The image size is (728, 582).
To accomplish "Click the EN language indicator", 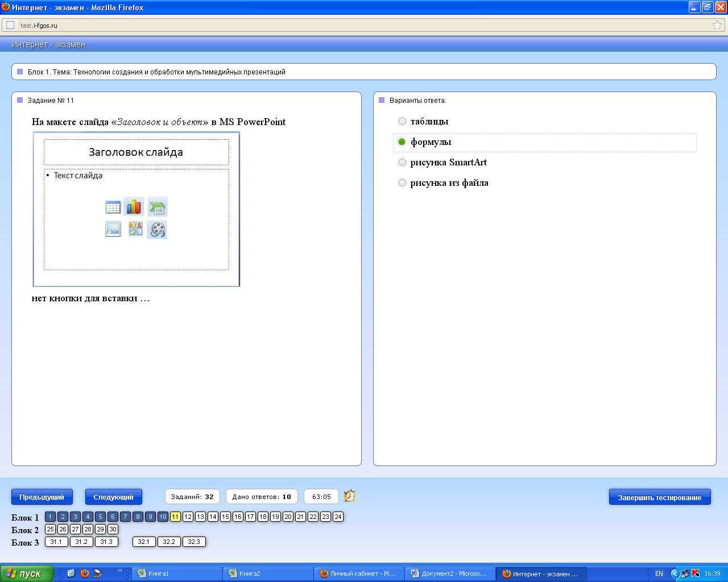I will pos(659,573).
